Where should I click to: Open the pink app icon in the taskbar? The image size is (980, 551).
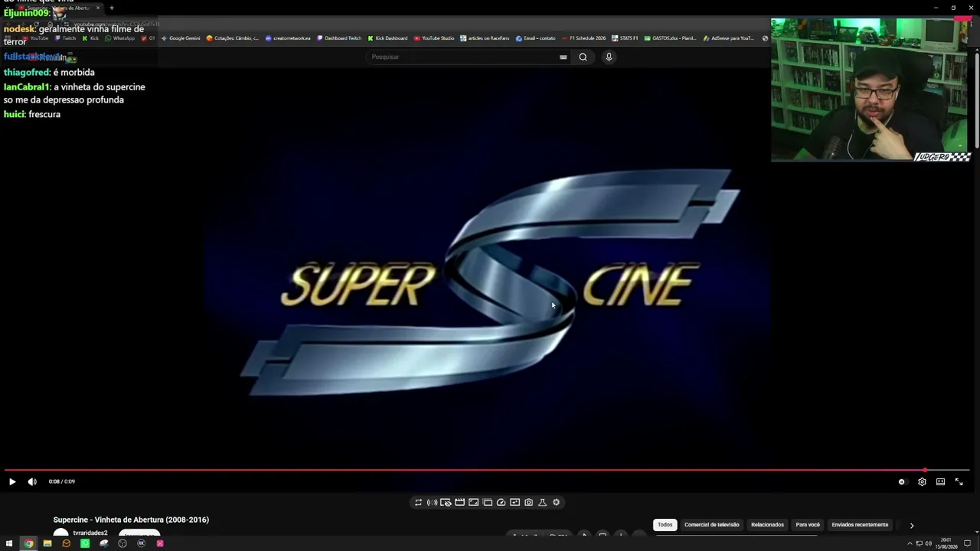click(x=160, y=543)
